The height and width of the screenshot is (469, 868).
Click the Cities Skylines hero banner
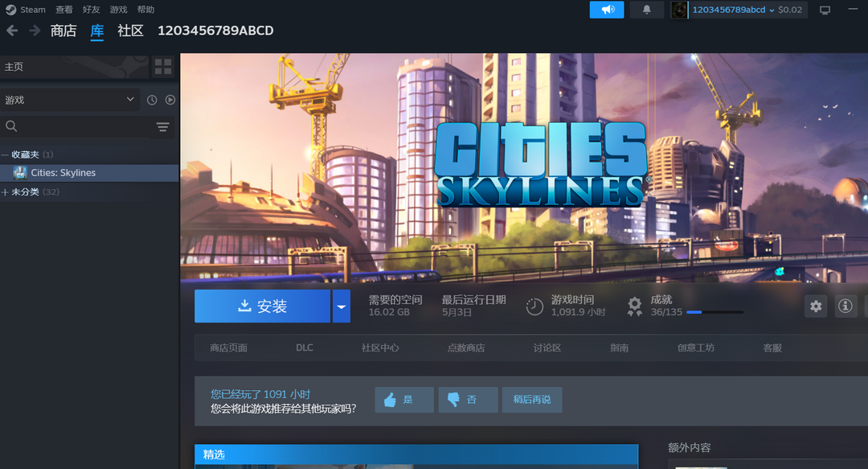[x=524, y=167]
